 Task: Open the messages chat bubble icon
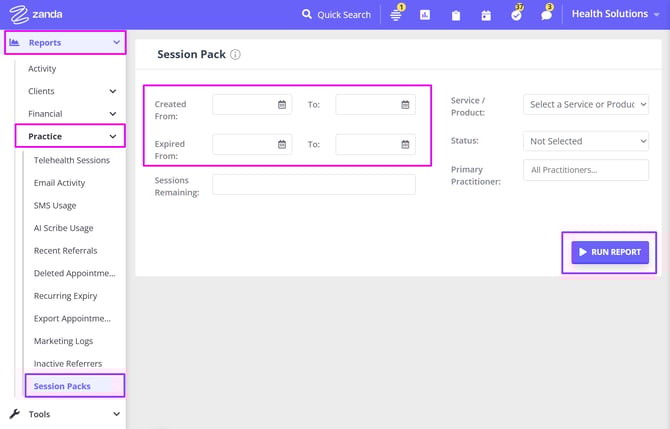coord(546,15)
